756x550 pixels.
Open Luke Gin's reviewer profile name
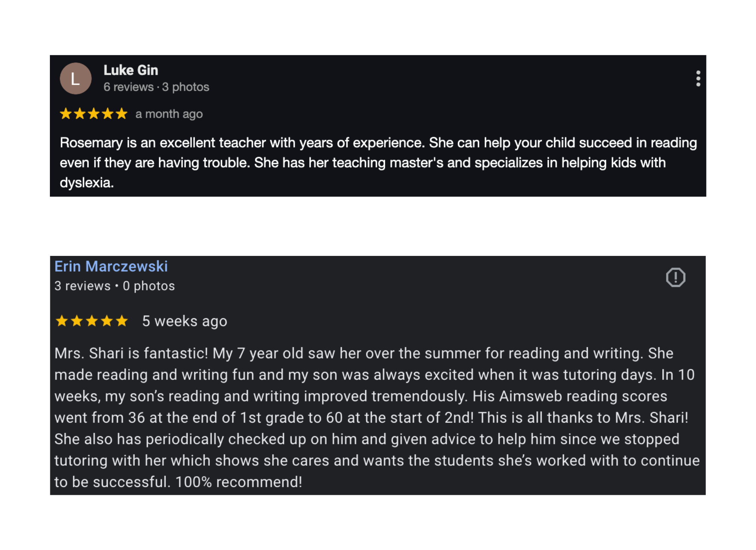pyautogui.click(x=131, y=70)
